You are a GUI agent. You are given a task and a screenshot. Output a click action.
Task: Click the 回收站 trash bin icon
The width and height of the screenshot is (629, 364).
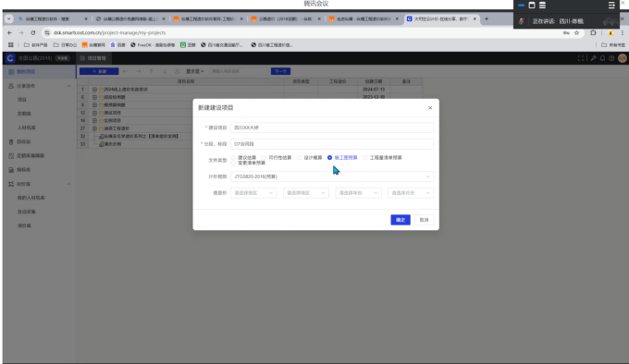(11, 141)
